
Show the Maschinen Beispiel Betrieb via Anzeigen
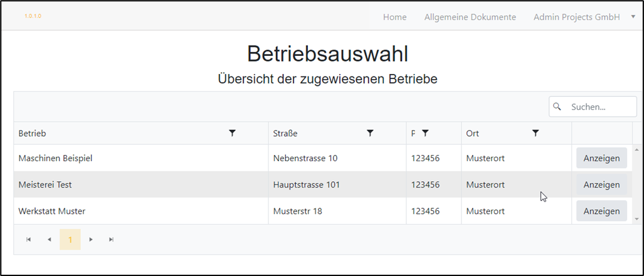point(601,158)
